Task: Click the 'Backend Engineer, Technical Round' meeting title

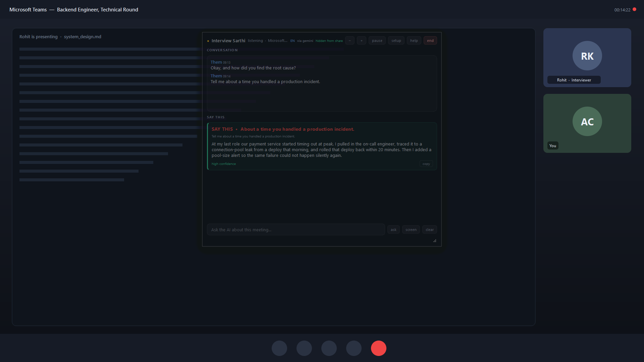Action: click(98, 9)
